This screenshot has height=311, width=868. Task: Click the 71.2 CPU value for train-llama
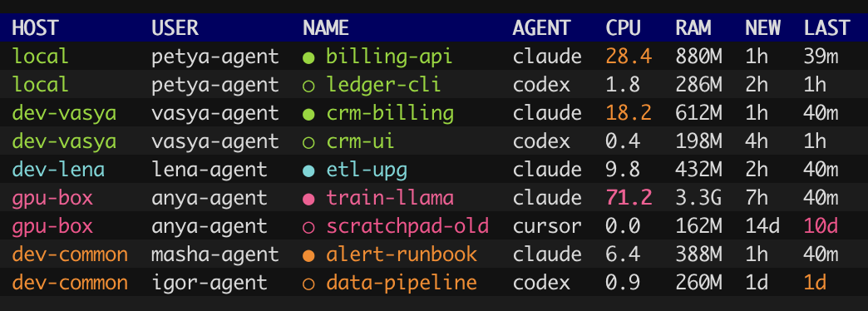[629, 198]
